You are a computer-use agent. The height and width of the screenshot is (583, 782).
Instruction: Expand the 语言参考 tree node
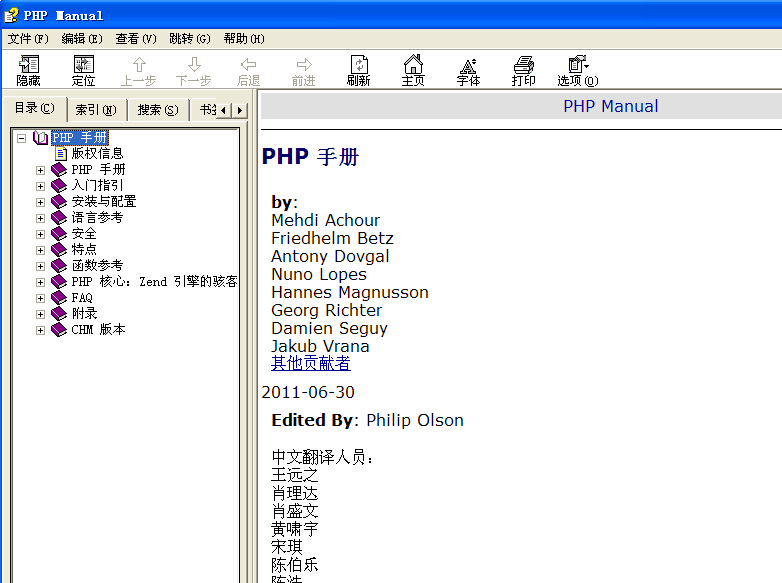pos(40,218)
